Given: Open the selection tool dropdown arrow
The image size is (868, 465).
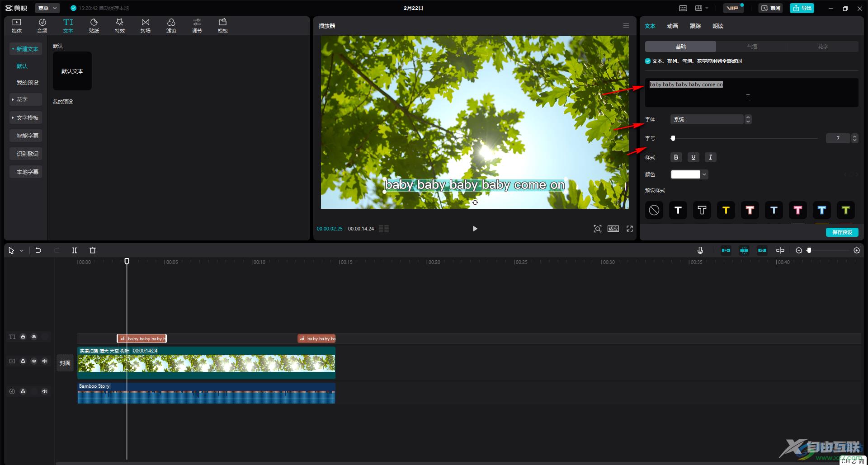Looking at the screenshot, I should 21,250.
